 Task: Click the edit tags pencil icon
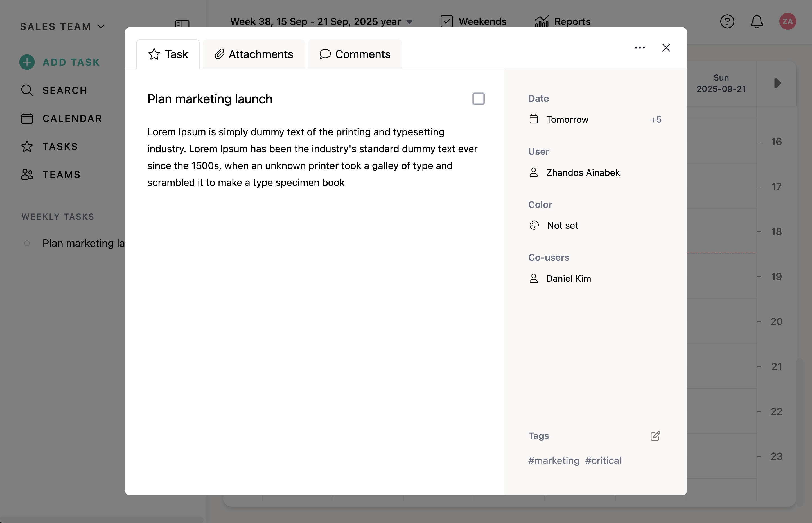[655, 436]
